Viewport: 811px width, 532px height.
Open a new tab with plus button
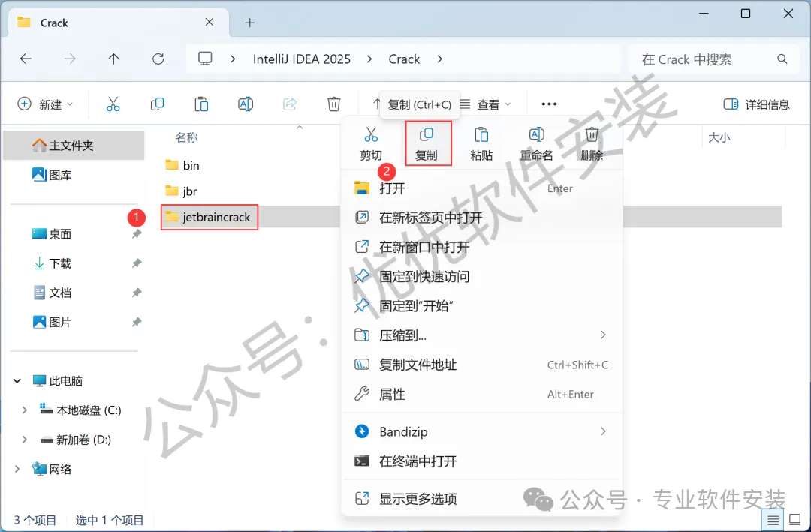pyautogui.click(x=250, y=23)
